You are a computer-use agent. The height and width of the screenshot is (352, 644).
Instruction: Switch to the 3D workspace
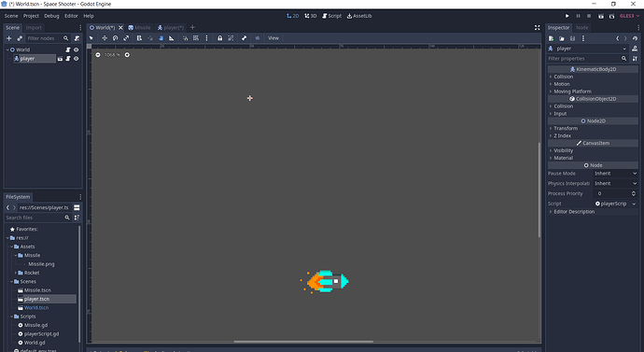pos(311,16)
